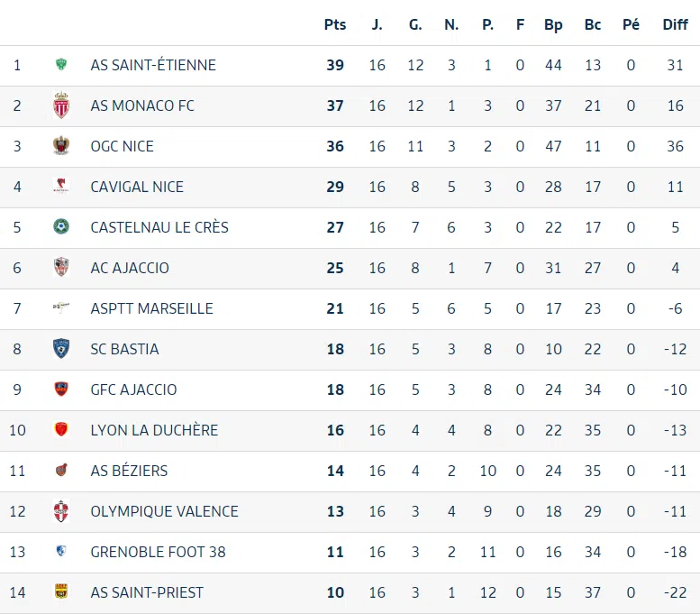Click the J. matches played header
This screenshot has width=700, height=614.
377,25
